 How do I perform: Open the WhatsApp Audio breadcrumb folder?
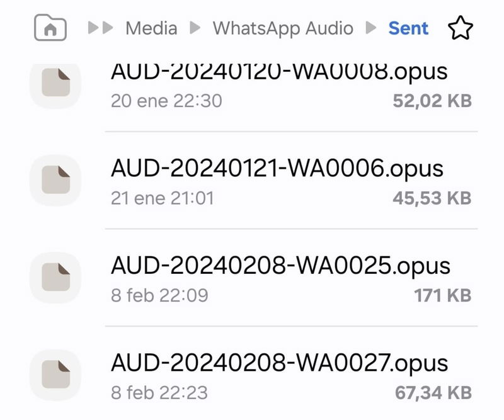[283, 28]
